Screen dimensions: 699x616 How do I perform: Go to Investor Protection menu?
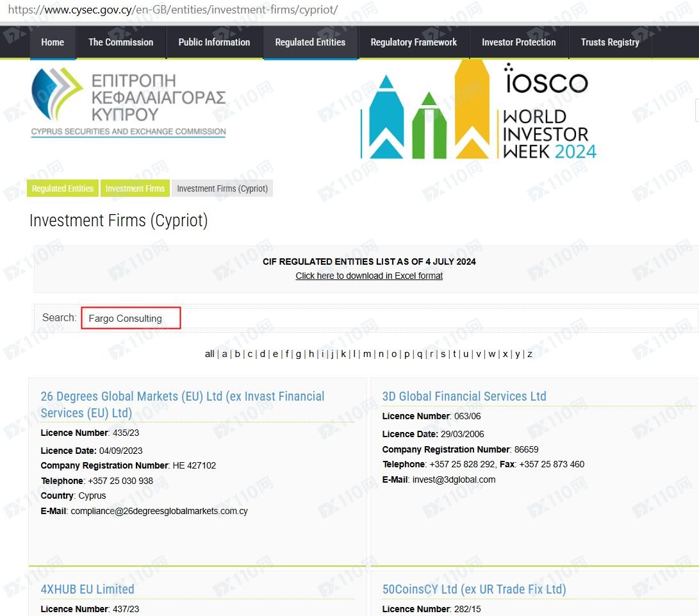click(519, 42)
